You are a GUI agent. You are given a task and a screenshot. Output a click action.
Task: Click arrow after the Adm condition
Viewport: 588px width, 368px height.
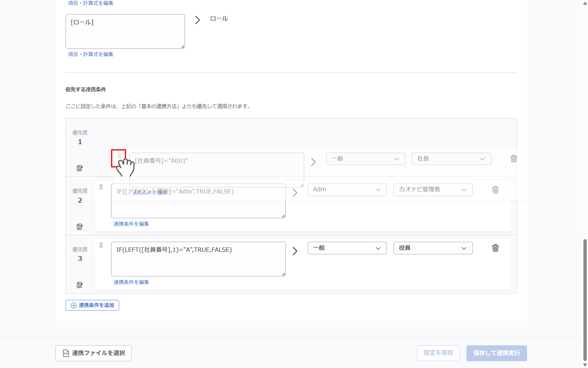coord(295,193)
